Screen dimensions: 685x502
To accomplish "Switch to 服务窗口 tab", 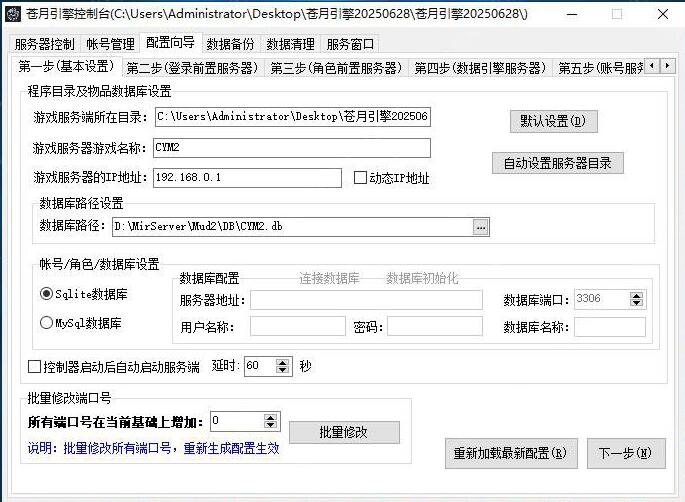I will click(x=350, y=44).
